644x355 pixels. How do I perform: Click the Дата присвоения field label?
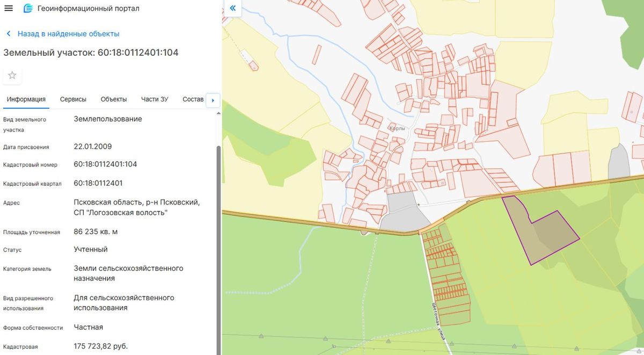[26, 147]
